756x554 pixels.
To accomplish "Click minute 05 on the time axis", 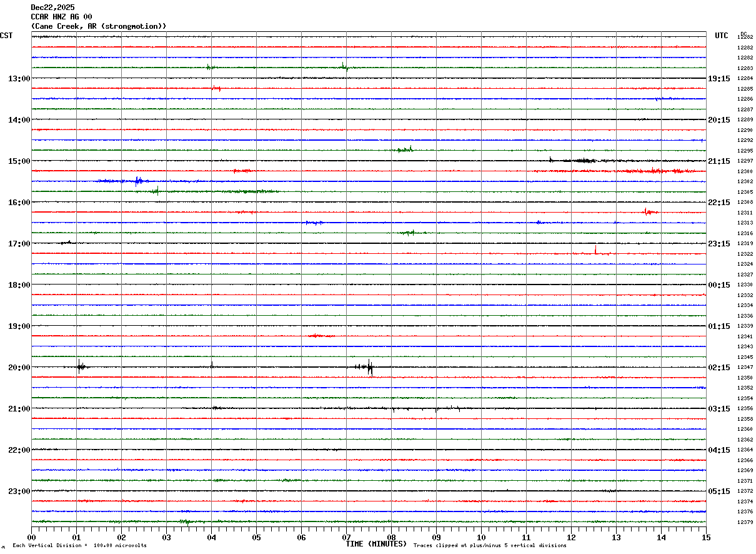I will tap(256, 536).
